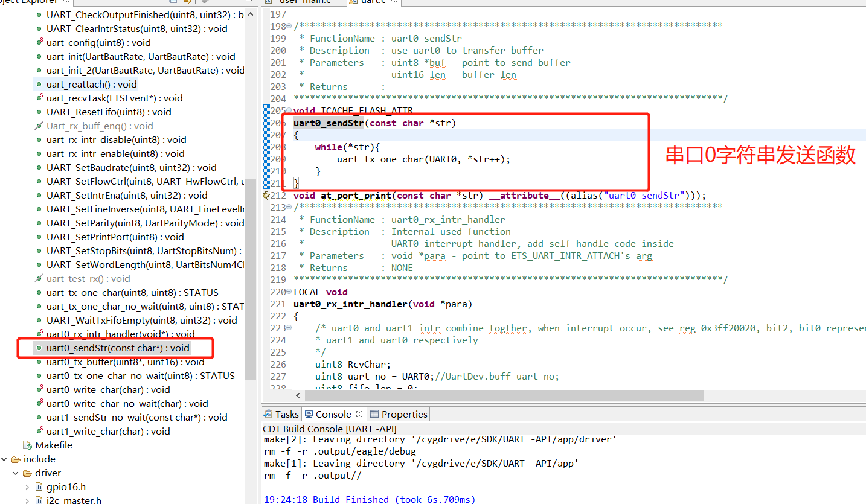Fold the comment block at line 213
The height and width of the screenshot is (504, 866).
tap(289, 207)
